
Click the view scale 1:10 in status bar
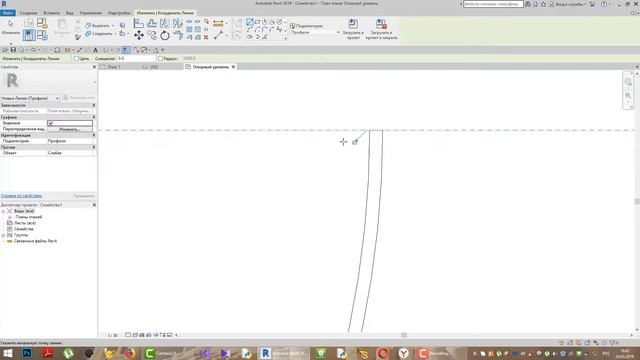[x=113, y=335]
